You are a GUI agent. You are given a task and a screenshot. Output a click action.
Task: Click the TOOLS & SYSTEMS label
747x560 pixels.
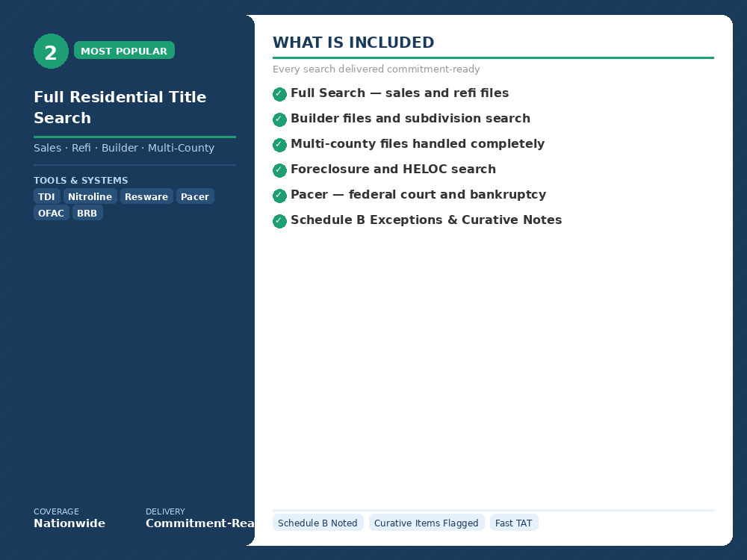coord(81,180)
